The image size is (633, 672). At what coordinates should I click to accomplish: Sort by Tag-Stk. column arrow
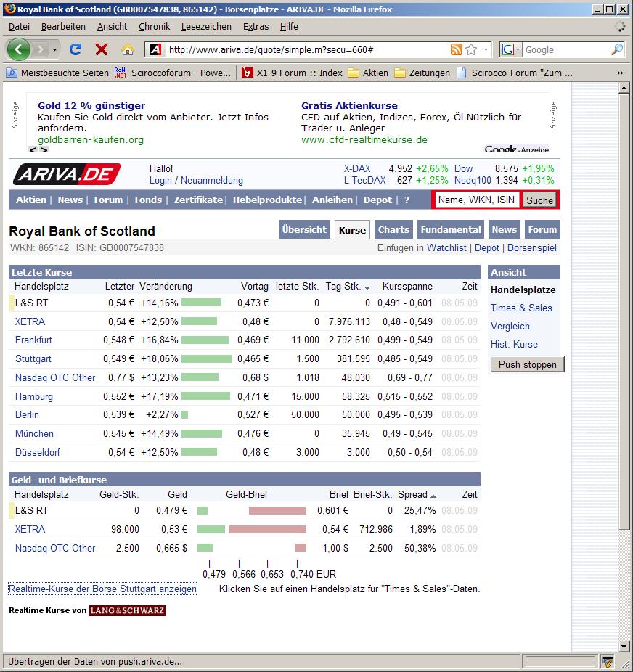(367, 287)
